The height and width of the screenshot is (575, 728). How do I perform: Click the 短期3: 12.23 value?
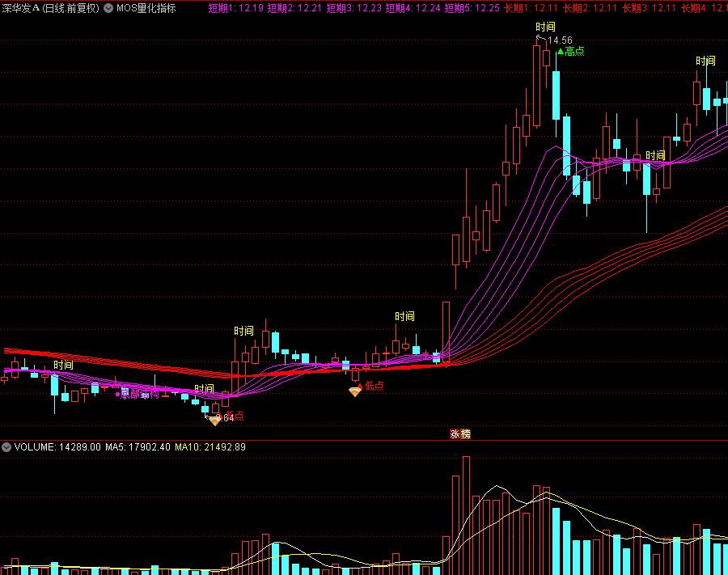click(353, 8)
